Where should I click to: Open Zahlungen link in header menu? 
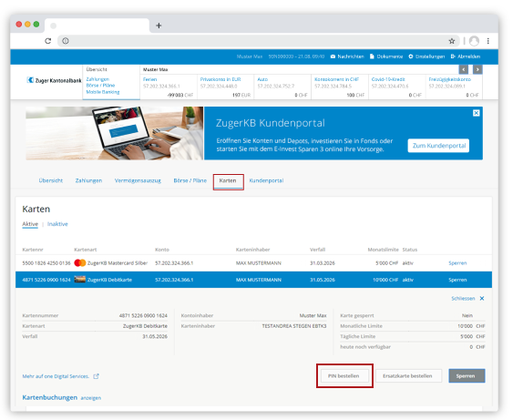click(x=97, y=79)
